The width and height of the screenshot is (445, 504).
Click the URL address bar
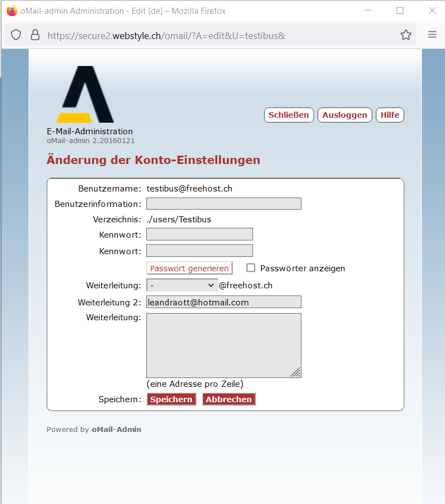[220, 35]
